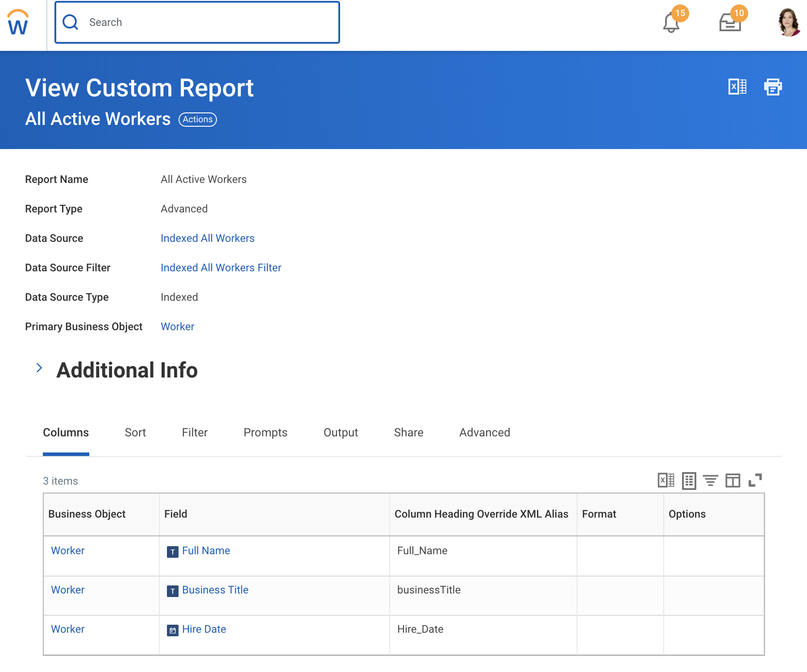Click the search magnifier icon
Image resolution: width=807 pixels, height=672 pixels.
(x=70, y=21)
